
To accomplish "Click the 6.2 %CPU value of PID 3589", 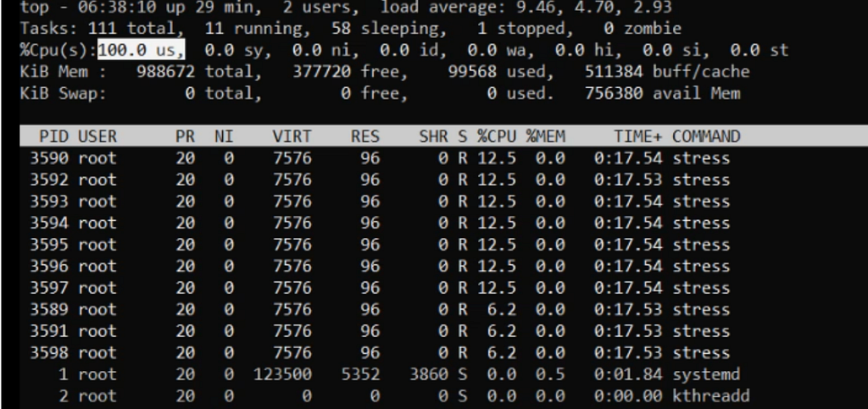I will click(502, 309).
